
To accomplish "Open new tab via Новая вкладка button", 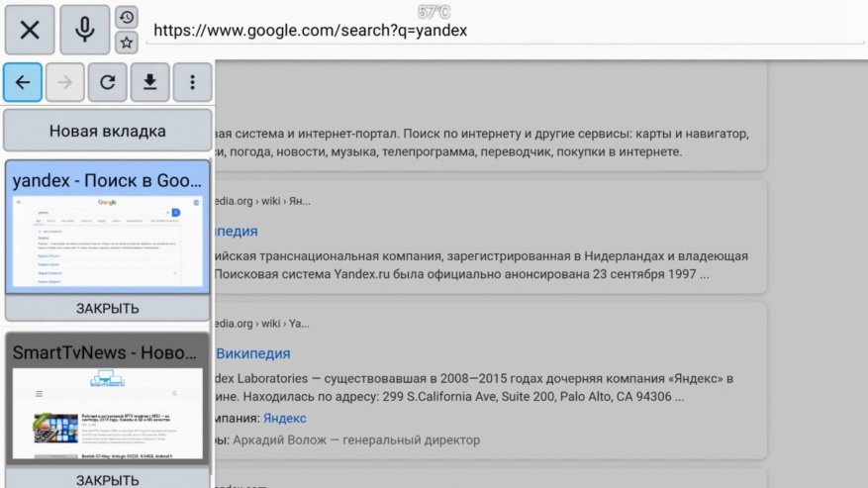I will 108,131.
